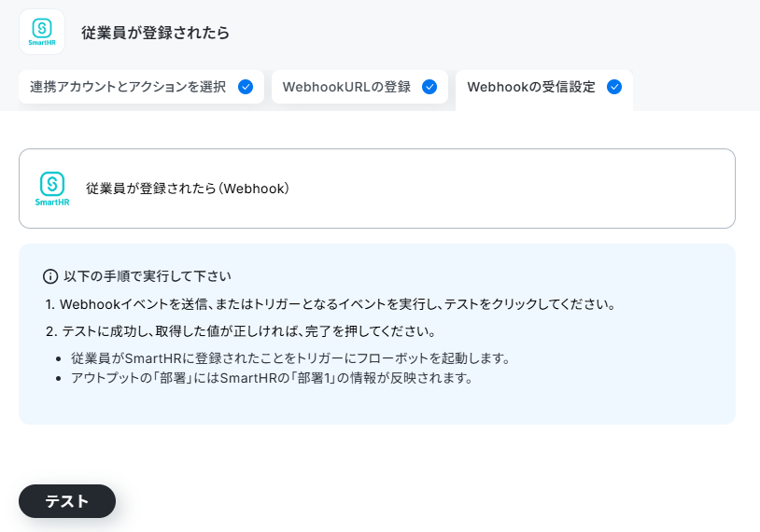Click the bullet marker before アウトプットの「部署」
Screen dimensions: 760x532
[59, 378]
